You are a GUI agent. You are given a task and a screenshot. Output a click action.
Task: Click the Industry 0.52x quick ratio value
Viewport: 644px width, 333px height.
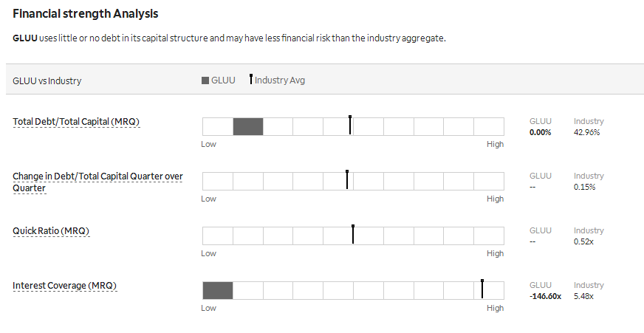pyautogui.click(x=583, y=241)
